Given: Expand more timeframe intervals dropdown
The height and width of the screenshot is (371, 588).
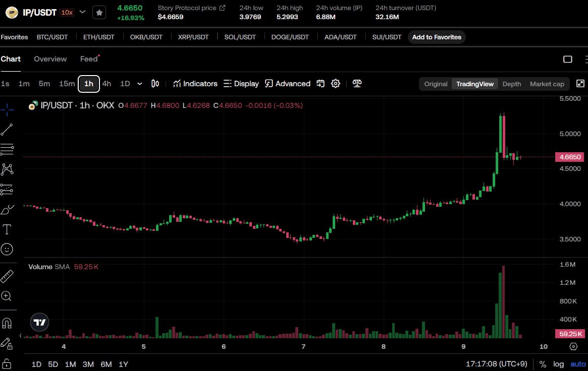Looking at the screenshot, I should (139, 84).
